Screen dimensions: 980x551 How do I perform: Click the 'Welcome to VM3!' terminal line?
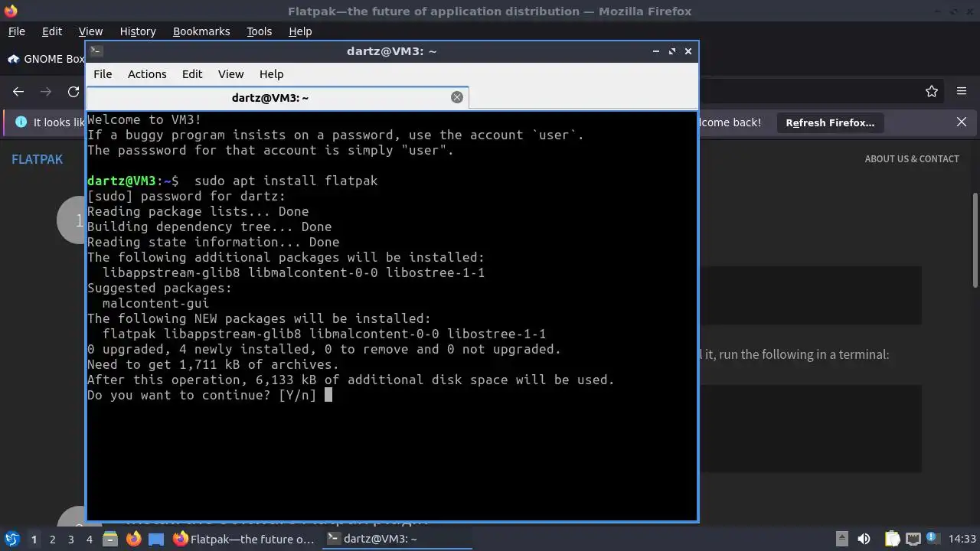[x=145, y=119]
